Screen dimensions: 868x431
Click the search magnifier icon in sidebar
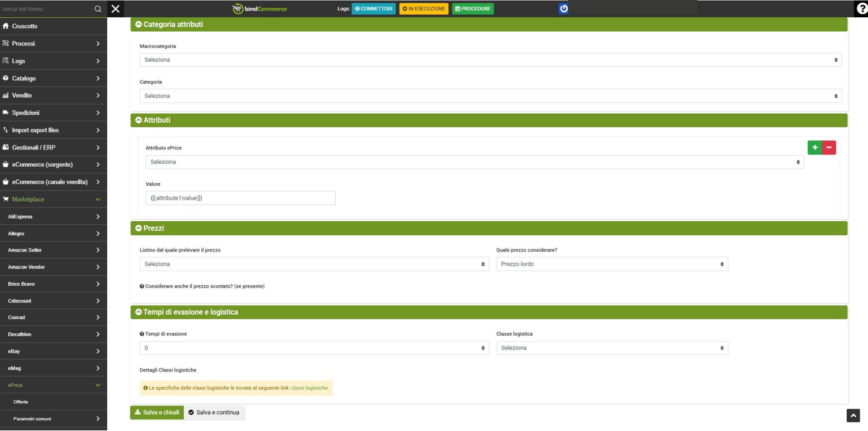(98, 9)
